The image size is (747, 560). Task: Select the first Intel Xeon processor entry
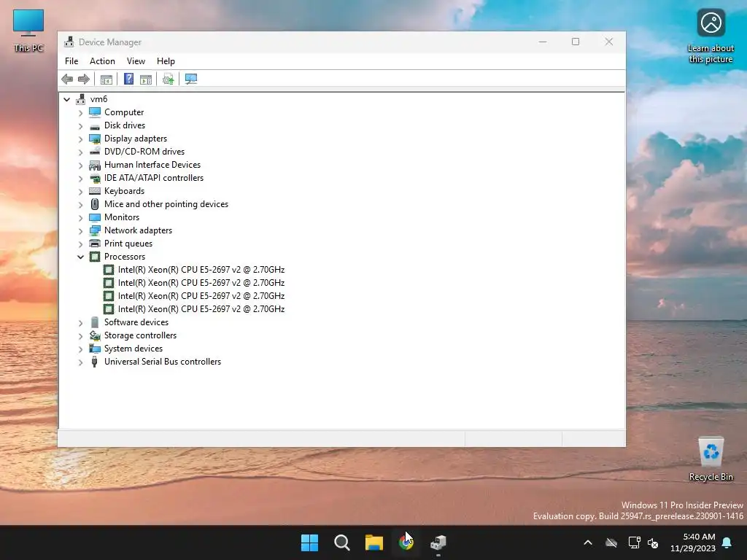click(x=201, y=270)
